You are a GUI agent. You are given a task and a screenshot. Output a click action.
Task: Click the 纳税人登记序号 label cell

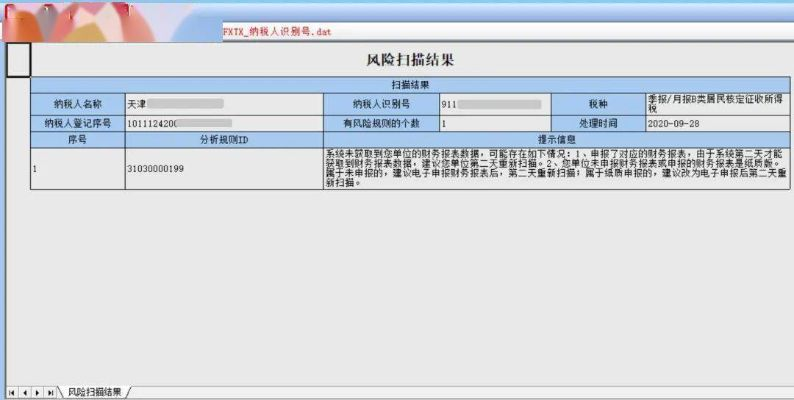pyautogui.click(x=77, y=124)
